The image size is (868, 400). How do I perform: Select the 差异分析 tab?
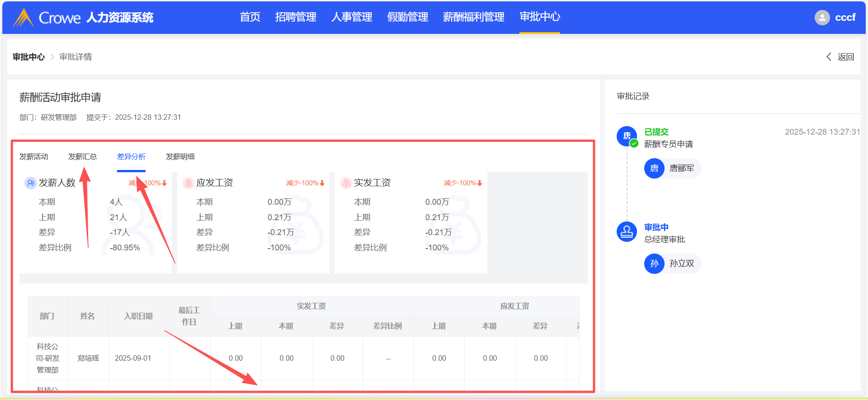[132, 156]
